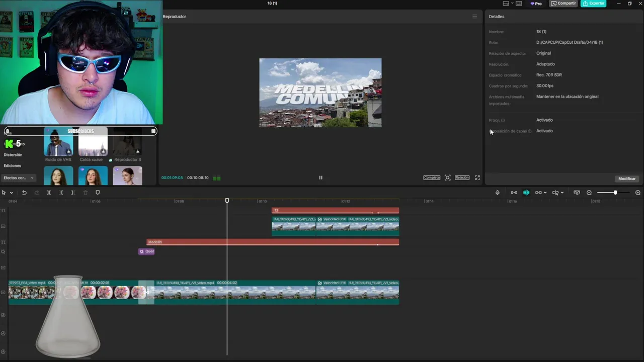Image resolution: width=644 pixels, height=362 pixels.
Task: Expand the Efectos cor... category dropdown
Action: click(19, 178)
